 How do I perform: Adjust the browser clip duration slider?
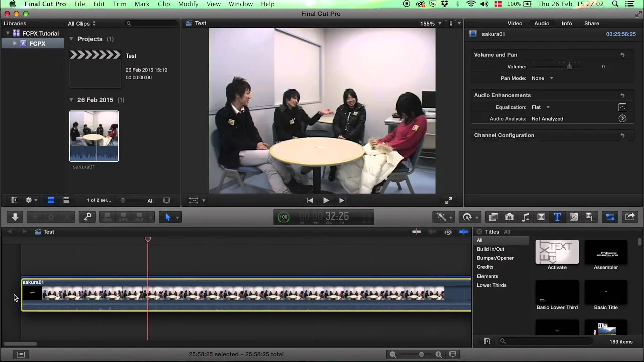click(123, 200)
